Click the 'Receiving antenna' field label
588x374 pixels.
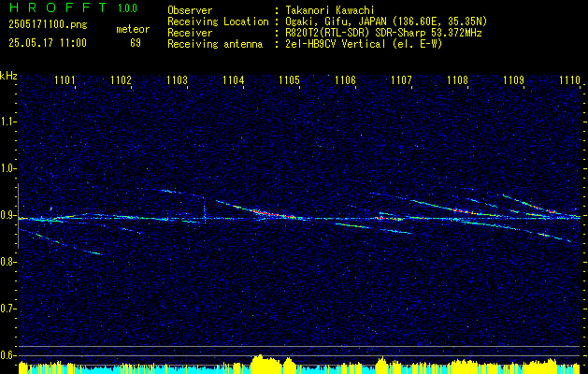coord(215,44)
